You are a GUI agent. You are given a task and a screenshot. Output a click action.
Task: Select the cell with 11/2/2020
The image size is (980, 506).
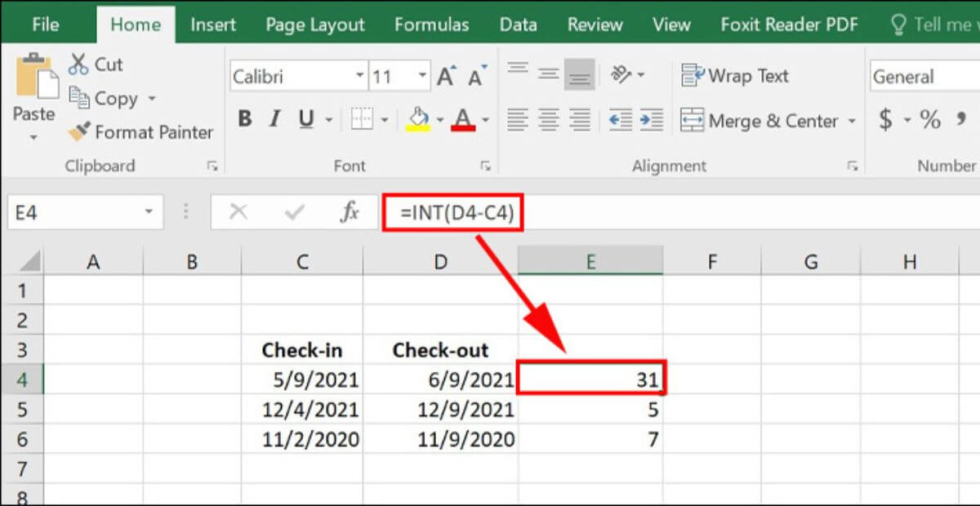pyautogui.click(x=302, y=440)
